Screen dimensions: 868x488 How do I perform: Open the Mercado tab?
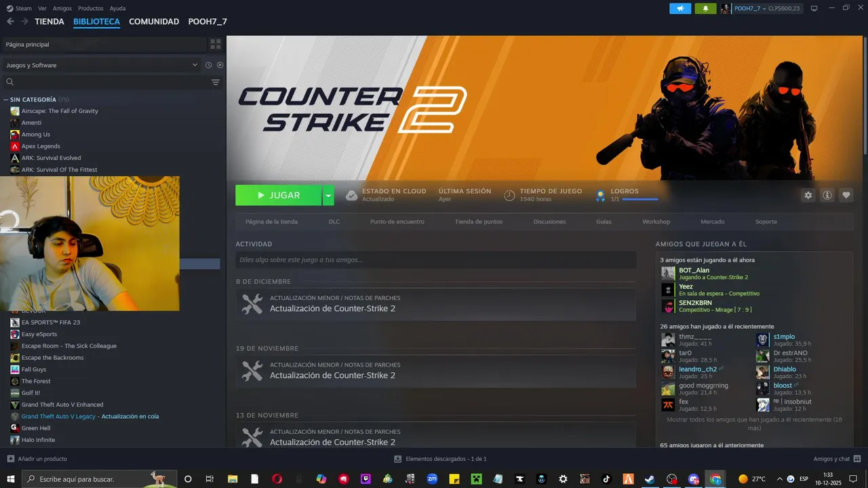click(713, 222)
